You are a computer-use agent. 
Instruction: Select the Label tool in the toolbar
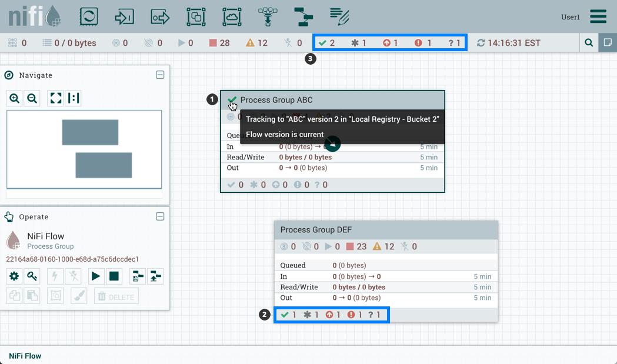[339, 16]
